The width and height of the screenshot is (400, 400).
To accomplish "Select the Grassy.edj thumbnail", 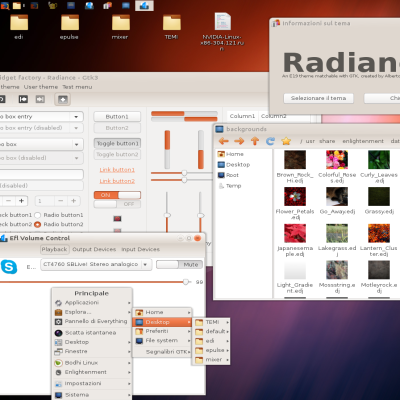I will [x=379, y=196].
